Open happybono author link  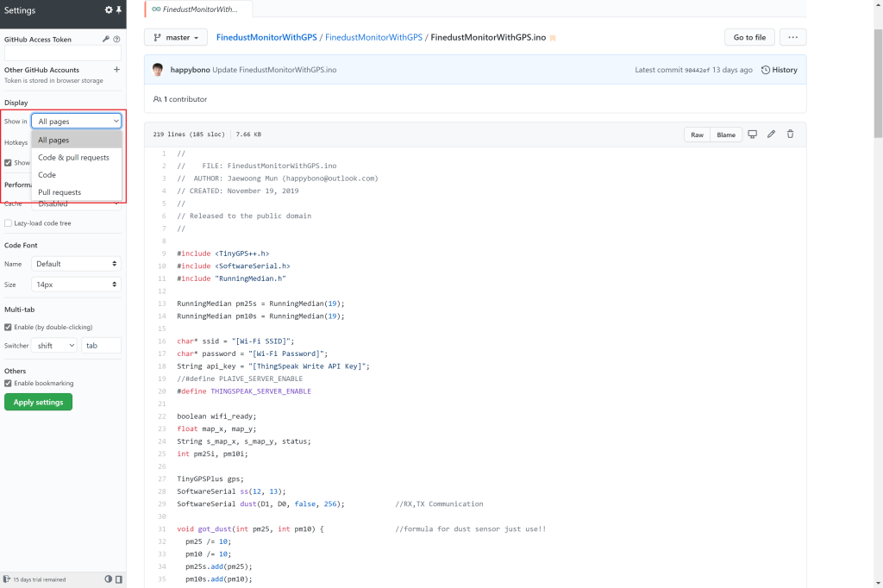(x=190, y=70)
